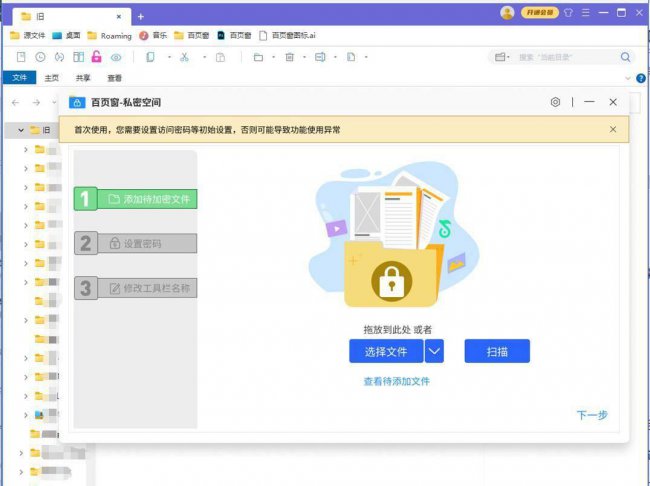Click the copy icon in toolbar
The height and width of the screenshot is (486, 650).
click(x=150, y=57)
